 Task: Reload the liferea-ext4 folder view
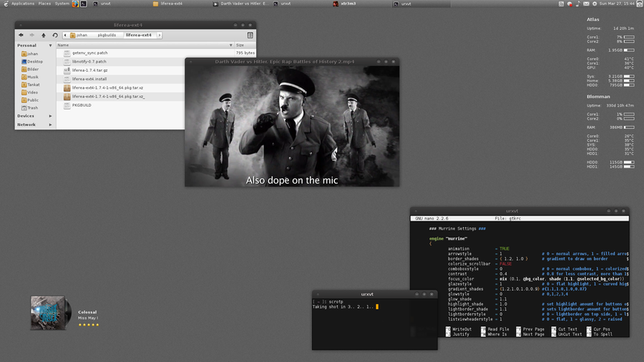(x=55, y=35)
